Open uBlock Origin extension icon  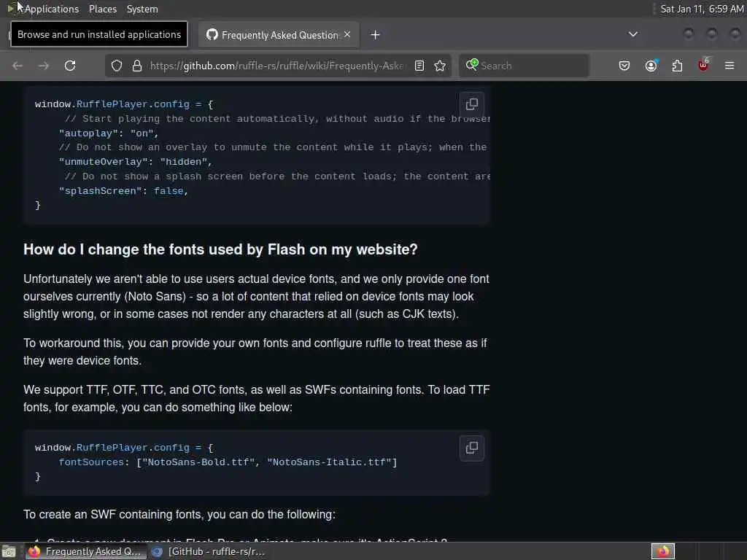(703, 65)
